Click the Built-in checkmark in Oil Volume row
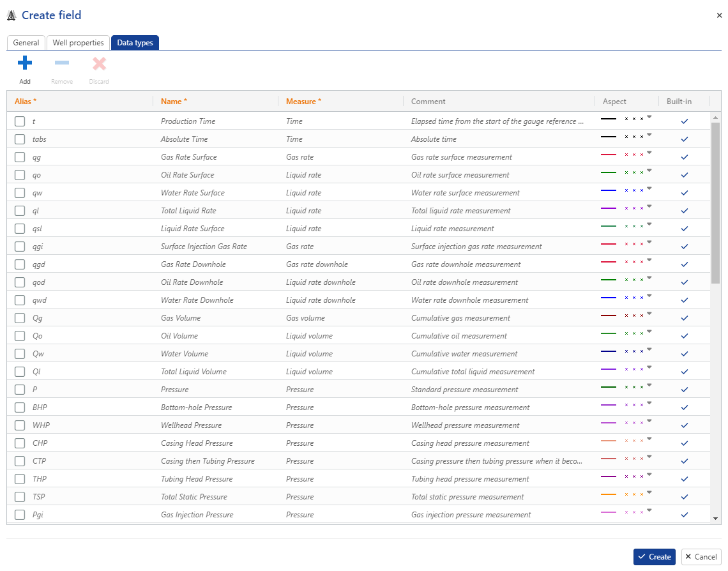Image resolution: width=728 pixels, height=571 pixels. 685,335
